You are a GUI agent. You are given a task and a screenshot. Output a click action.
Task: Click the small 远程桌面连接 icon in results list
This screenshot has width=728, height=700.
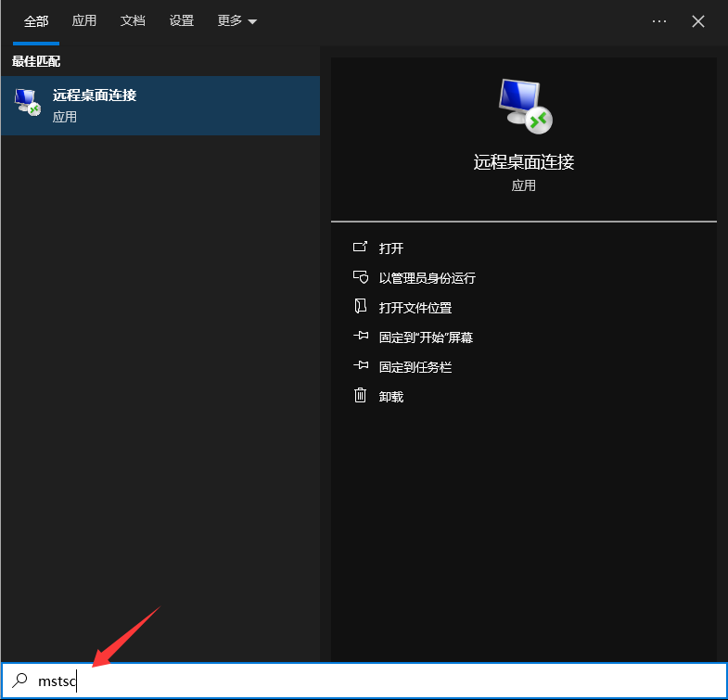28,104
